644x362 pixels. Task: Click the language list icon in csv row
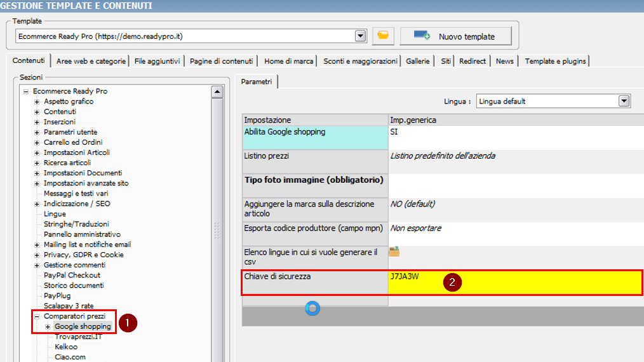[x=394, y=251]
